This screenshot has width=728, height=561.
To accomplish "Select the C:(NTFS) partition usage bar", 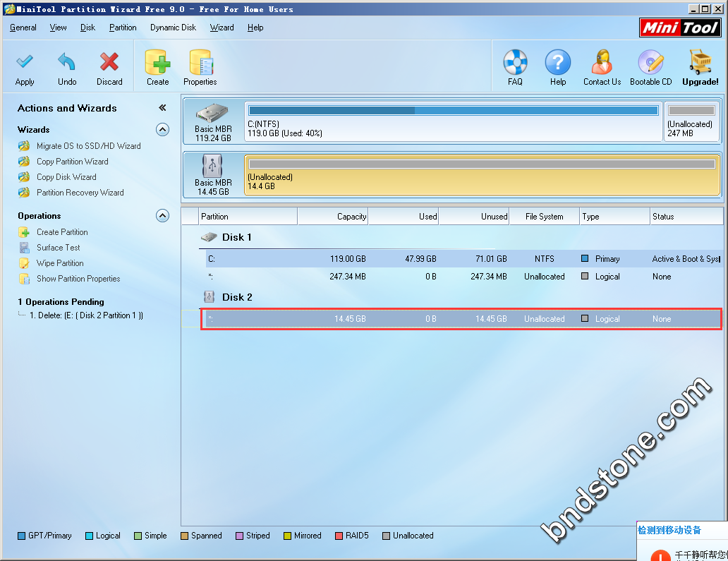I will [x=453, y=110].
